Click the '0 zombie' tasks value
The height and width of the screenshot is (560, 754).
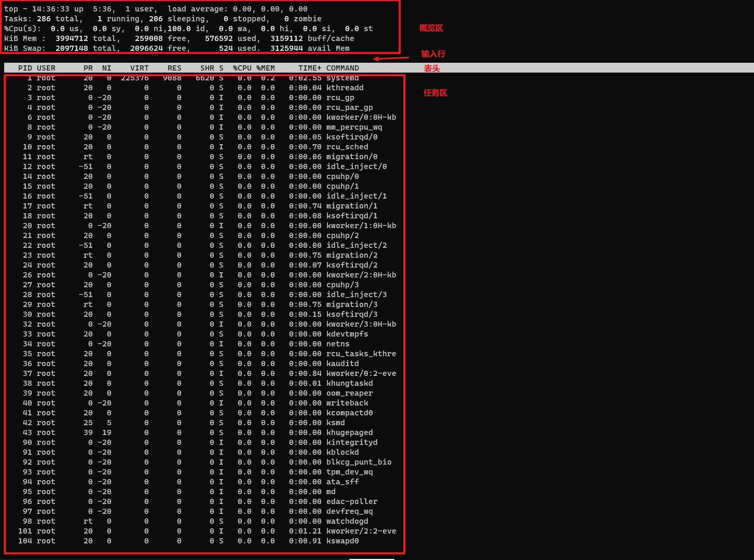click(x=303, y=19)
